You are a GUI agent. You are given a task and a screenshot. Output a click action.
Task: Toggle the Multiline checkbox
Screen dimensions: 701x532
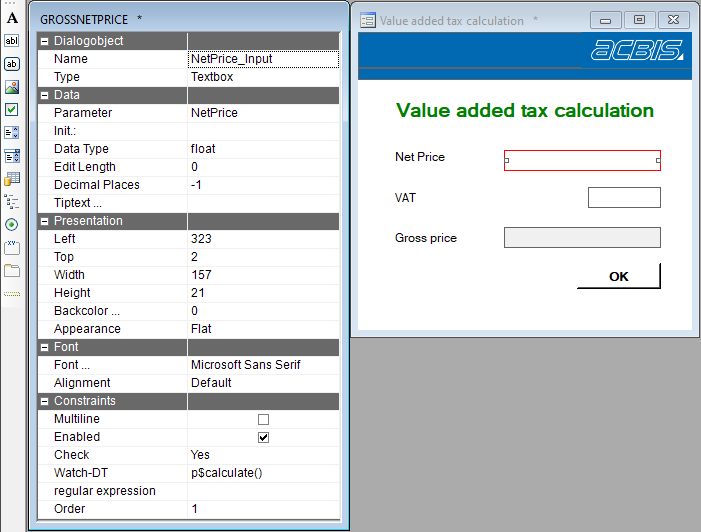(264, 419)
